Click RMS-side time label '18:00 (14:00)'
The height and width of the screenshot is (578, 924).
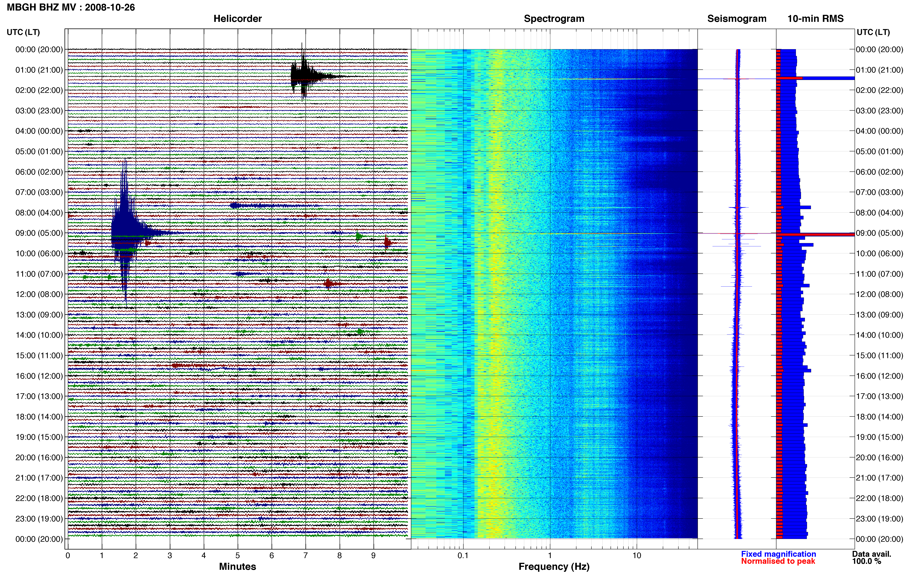point(880,417)
